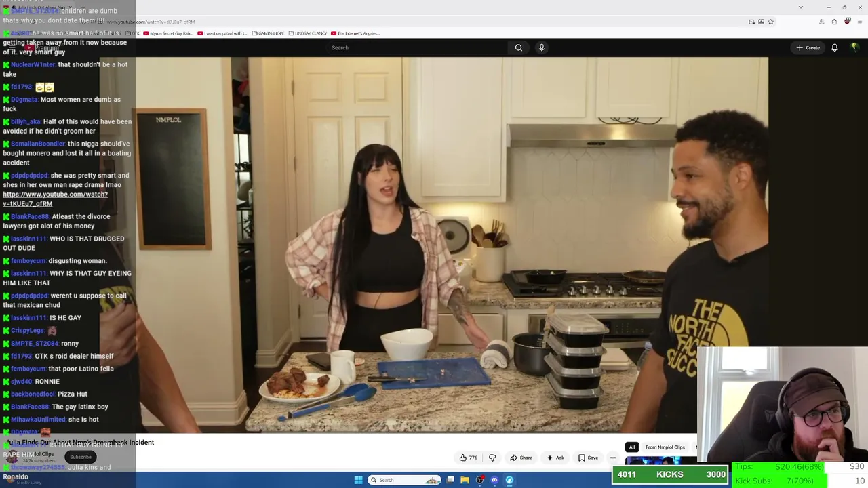868x488 pixels.
Task: Click chat username billyh_aka
Action: pos(26,122)
